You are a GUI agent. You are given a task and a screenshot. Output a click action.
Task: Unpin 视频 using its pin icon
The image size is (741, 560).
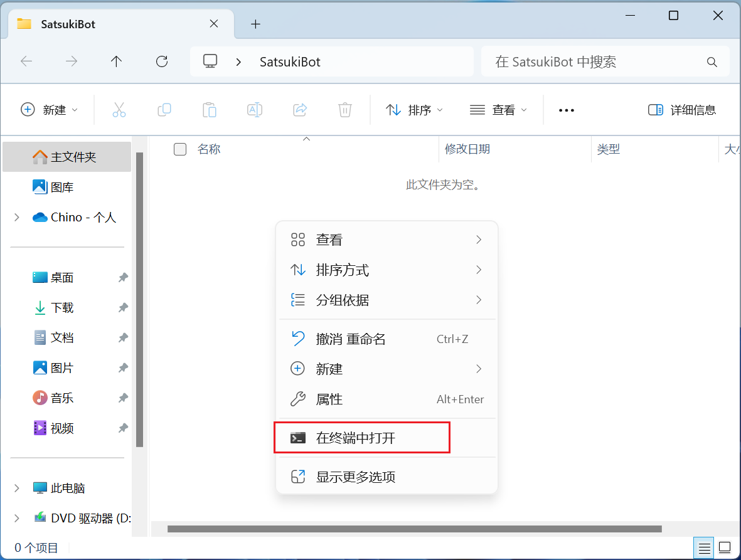pos(123,428)
